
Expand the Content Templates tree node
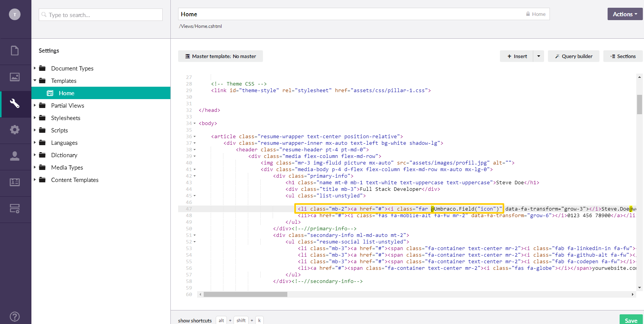coord(34,180)
